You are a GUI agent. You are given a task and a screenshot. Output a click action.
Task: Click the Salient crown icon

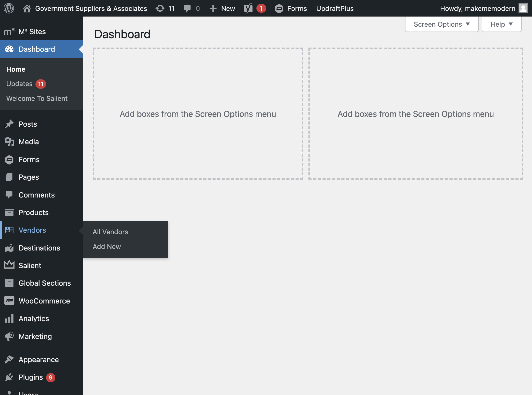click(x=9, y=265)
